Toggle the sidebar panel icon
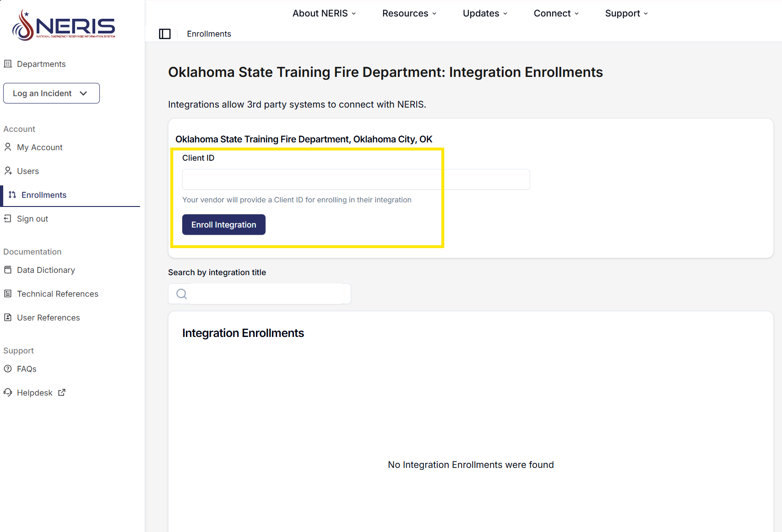This screenshot has height=532, width=782. (x=165, y=34)
